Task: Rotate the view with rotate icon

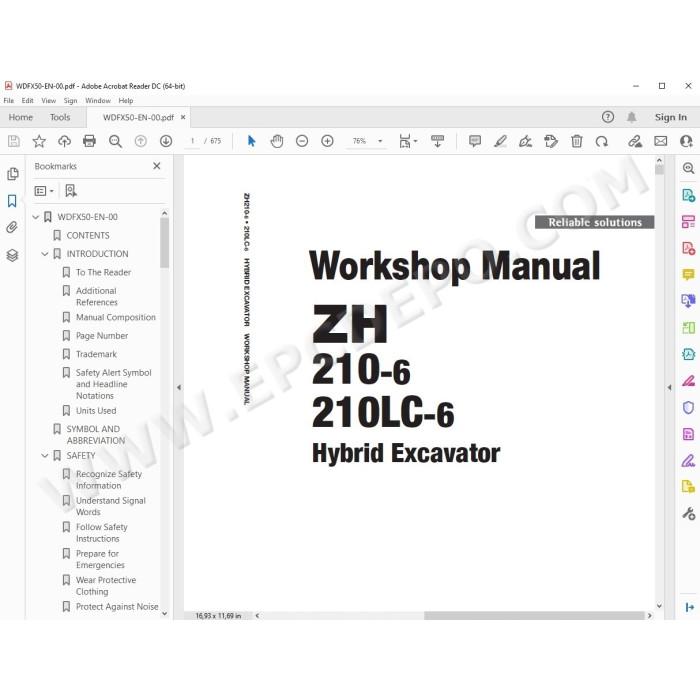Action: click(602, 142)
